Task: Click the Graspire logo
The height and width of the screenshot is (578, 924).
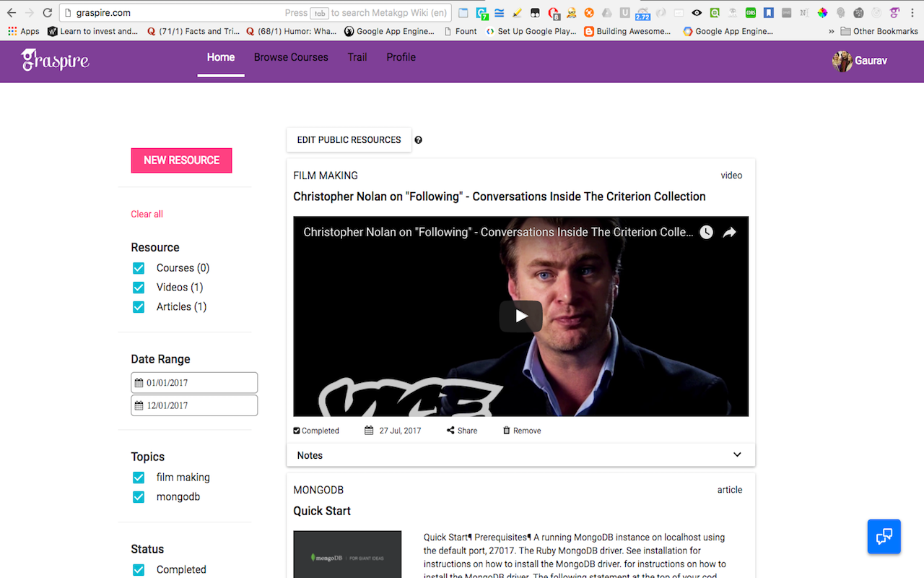Action: click(55, 59)
